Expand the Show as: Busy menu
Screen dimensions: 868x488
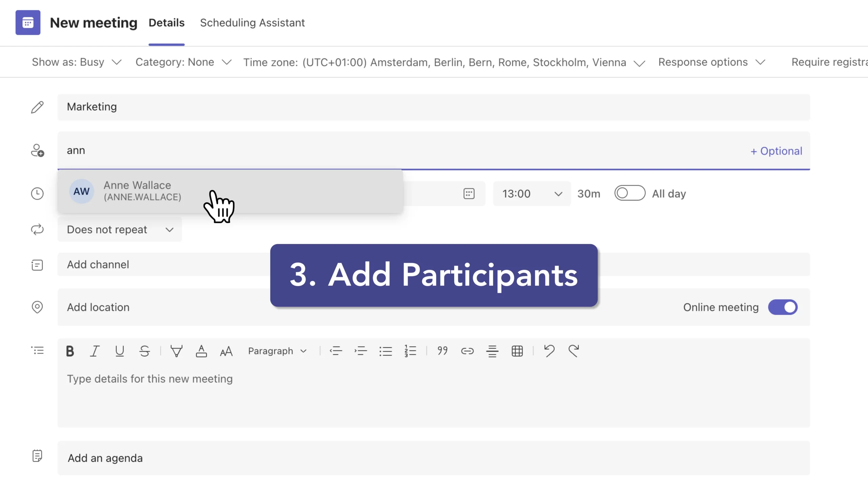77,62
